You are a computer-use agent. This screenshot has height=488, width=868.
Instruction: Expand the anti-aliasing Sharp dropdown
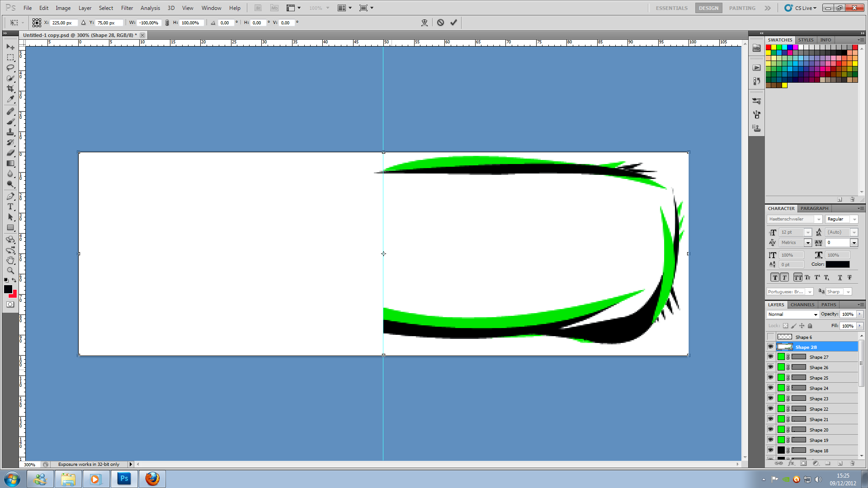pos(848,292)
